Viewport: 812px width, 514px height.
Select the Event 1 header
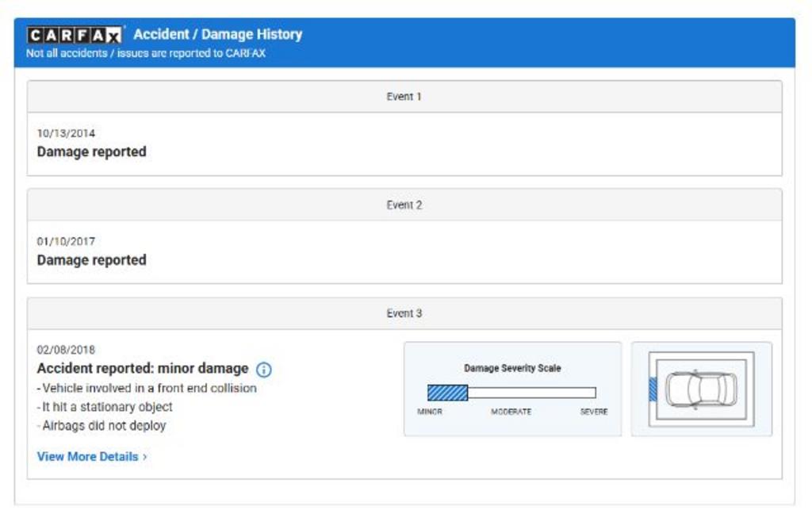[404, 97]
